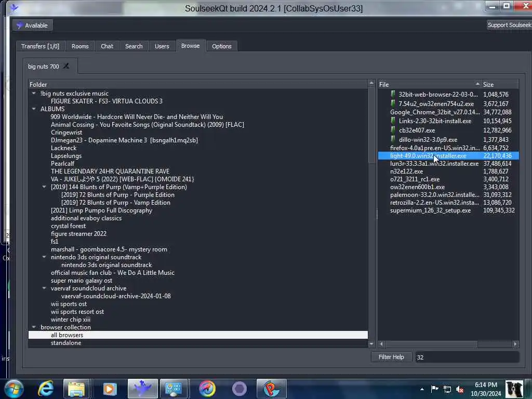Click the Soulseek bird icon in title bar
The image size is (532, 399).
pos(14,7)
